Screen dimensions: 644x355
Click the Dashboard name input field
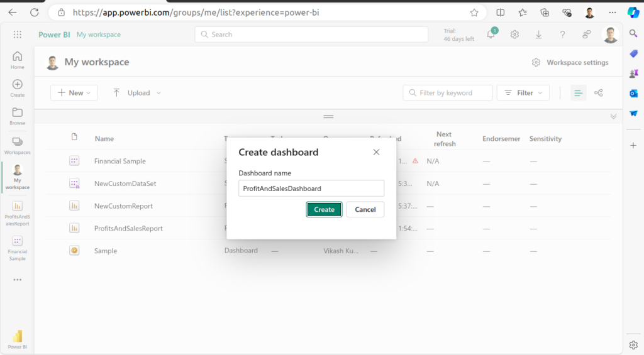(x=311, y=188)
